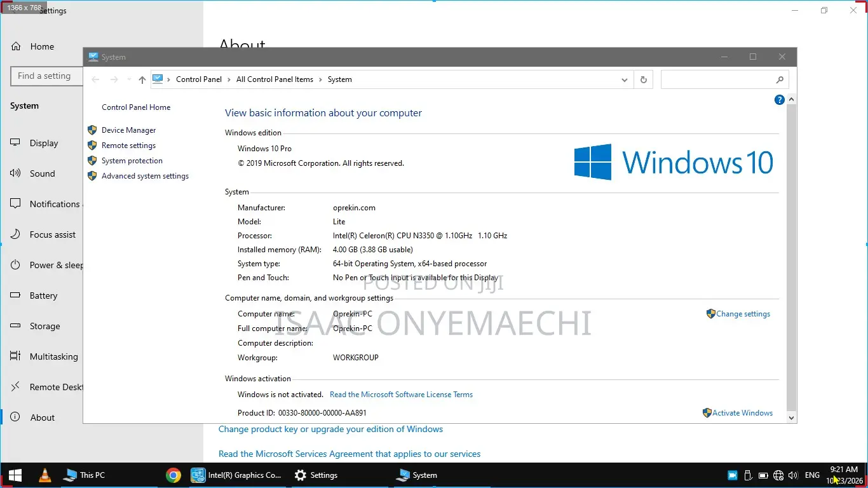868x488 pixels.
Task: Open Display settings in Settings sidebar
Action: [44, 143]
